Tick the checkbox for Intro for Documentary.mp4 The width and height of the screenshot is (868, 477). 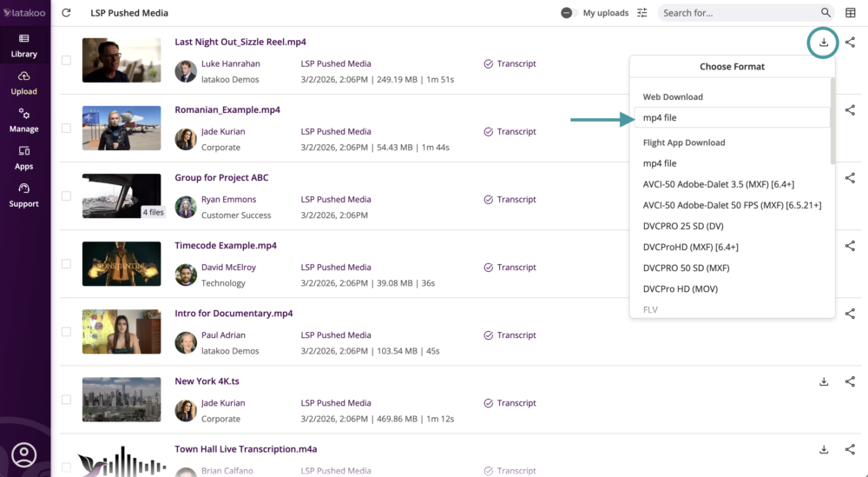[x=66, y=331]
